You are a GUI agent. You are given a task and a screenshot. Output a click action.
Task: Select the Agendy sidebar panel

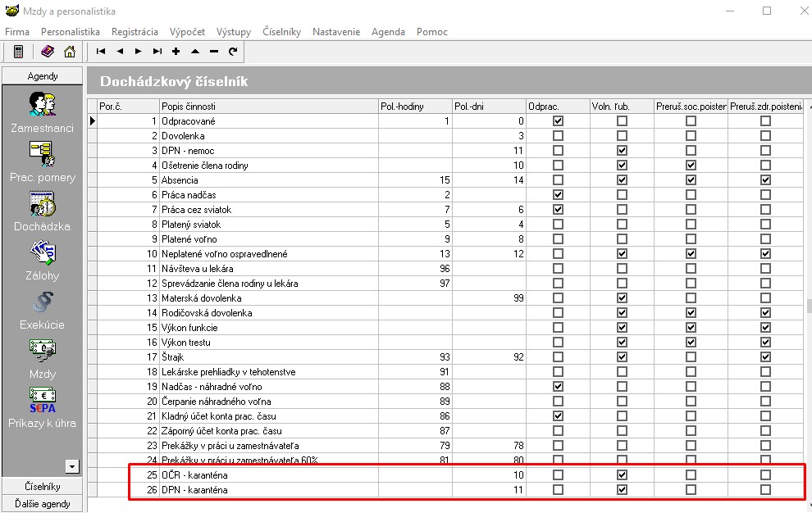pyautogui.click(x=43, y=75)
